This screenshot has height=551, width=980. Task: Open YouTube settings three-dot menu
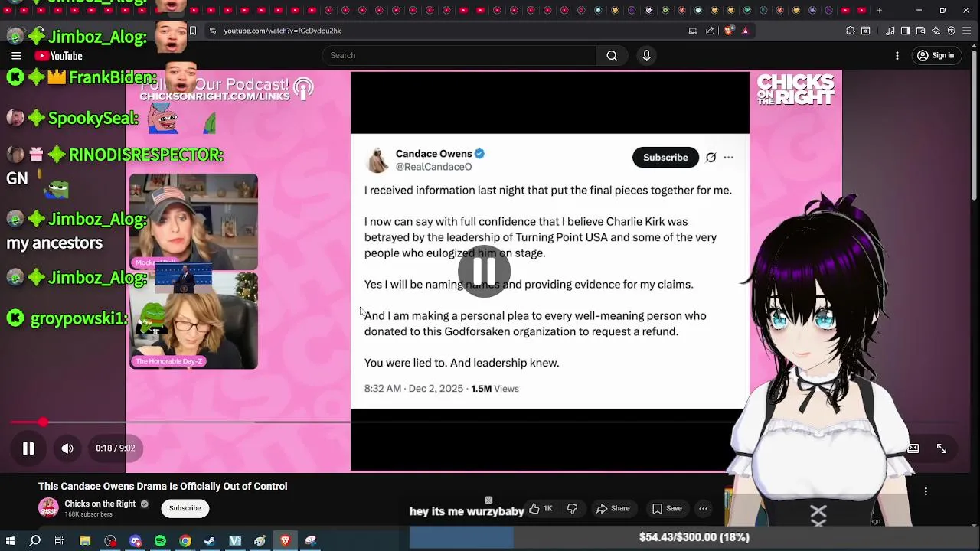pyautogui.click(x=897, y=56)
